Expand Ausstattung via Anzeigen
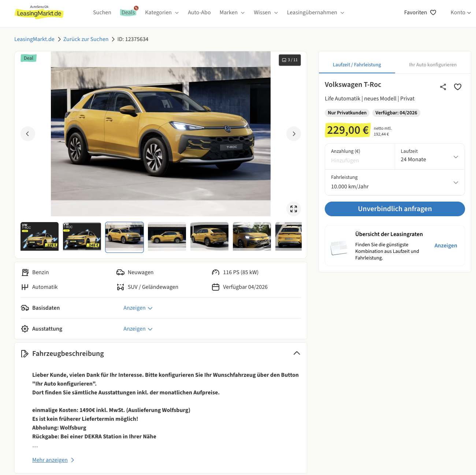 pyautogui.click(x=138, y=329)
